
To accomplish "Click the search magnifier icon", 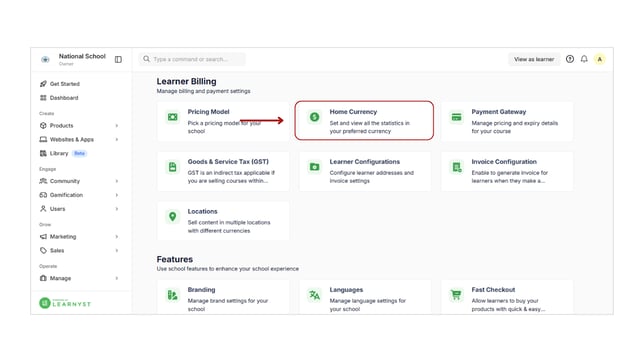I will click(146, 59).
